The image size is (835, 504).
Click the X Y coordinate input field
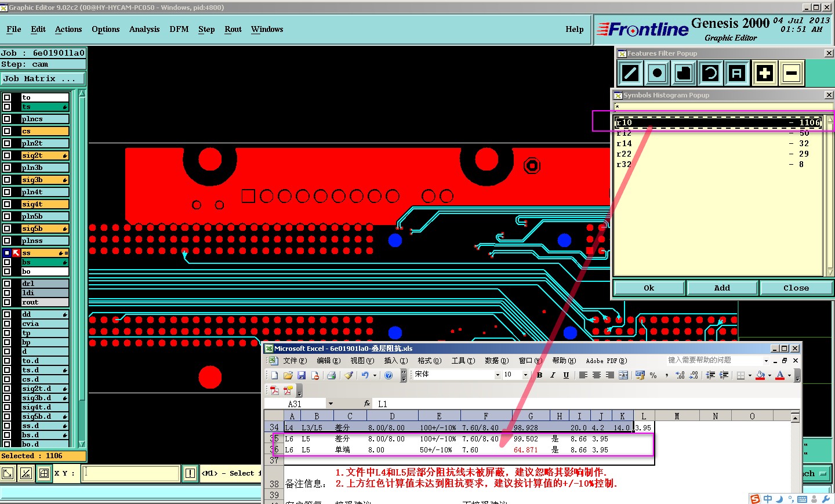(132, 473)
